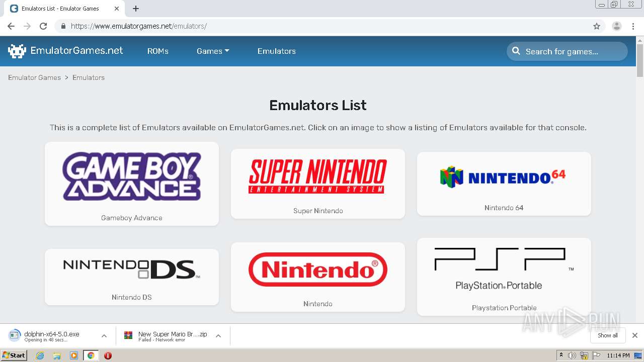Expand the Games dropdown menu
The height and width of the screenshot is (362, 644).
pyautogui.click(x=213, y=51)
